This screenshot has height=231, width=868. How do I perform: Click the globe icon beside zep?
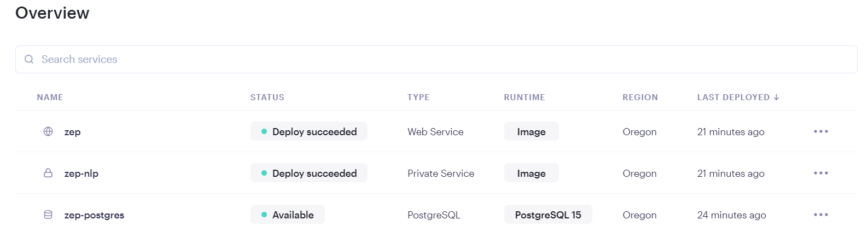pos(48,131)
